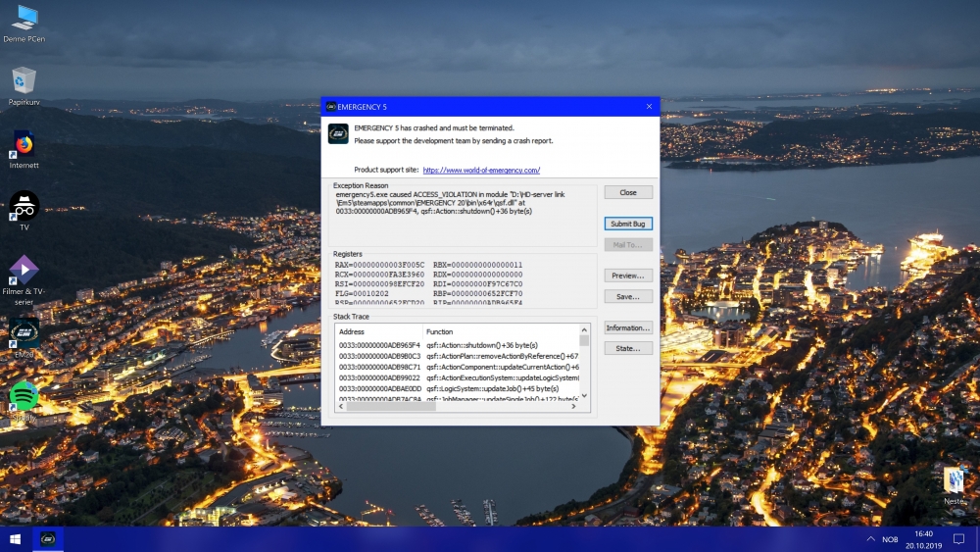Screen dimensions: 980x552
Task: Select the updateCurrentAction stack trace row
Action: point(458,367)
